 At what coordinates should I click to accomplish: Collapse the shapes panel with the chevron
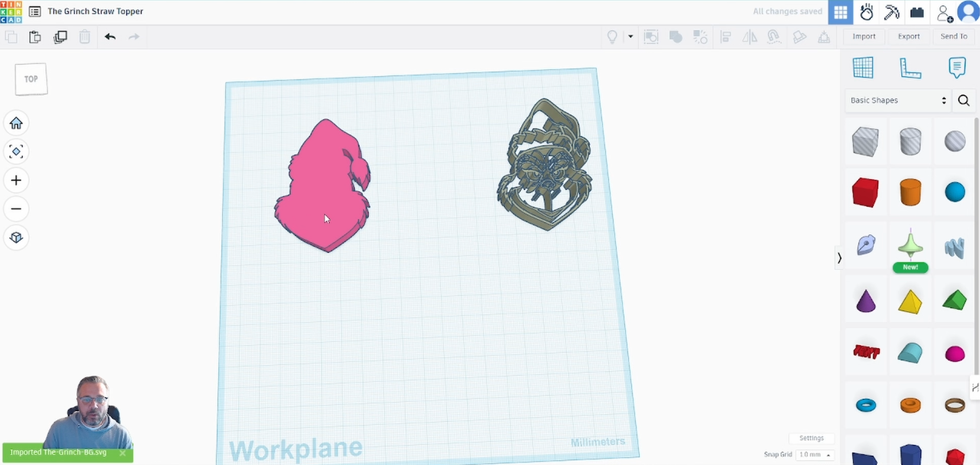pos(839,258)
